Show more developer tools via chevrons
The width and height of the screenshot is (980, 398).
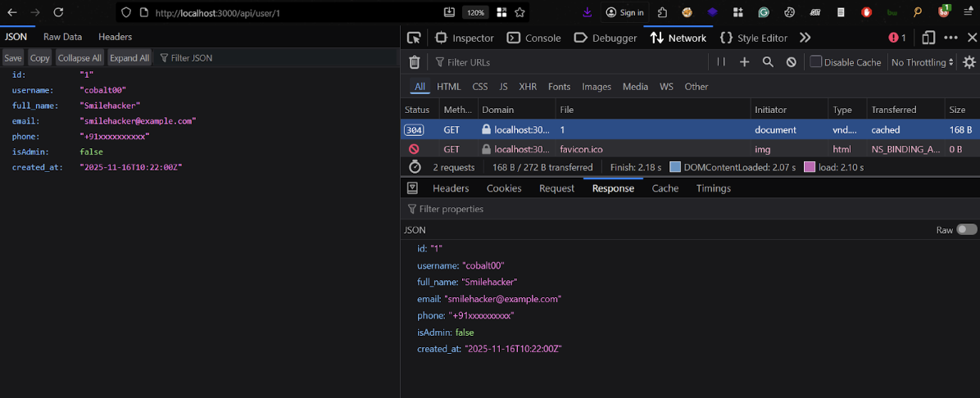coord(805,38)
